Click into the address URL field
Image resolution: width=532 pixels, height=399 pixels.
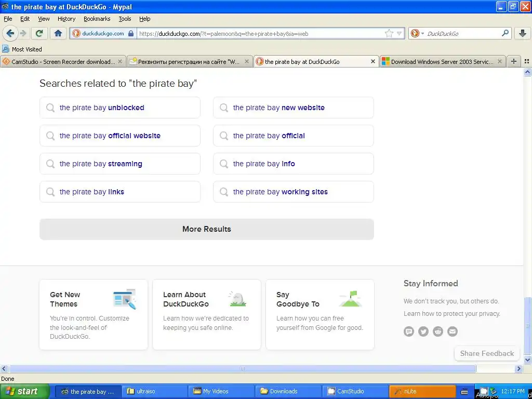coord(261,33)
